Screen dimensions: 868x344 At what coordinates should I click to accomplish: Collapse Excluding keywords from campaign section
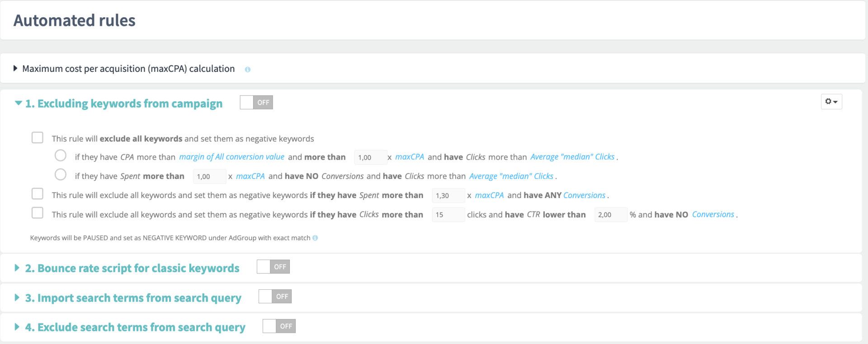coord(18,103)
